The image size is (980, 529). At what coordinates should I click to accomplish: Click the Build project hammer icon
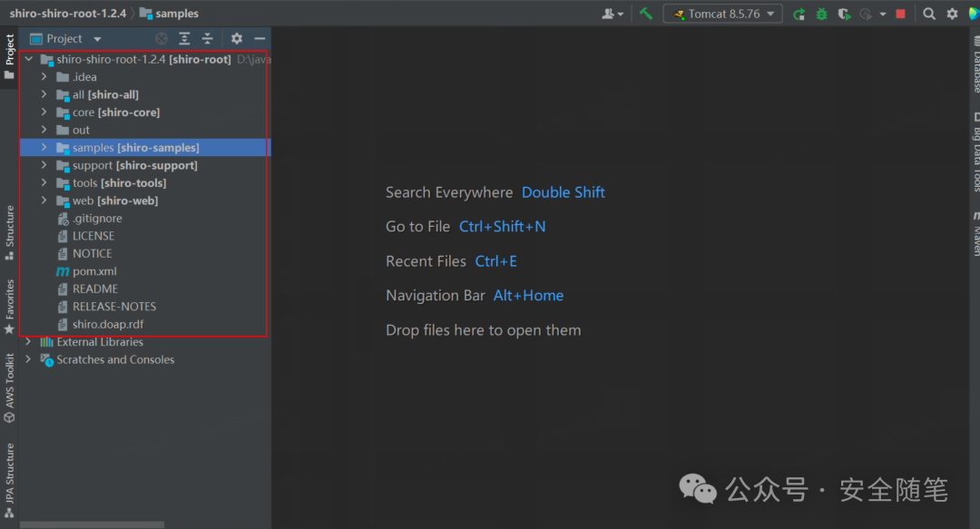(646, 13)
